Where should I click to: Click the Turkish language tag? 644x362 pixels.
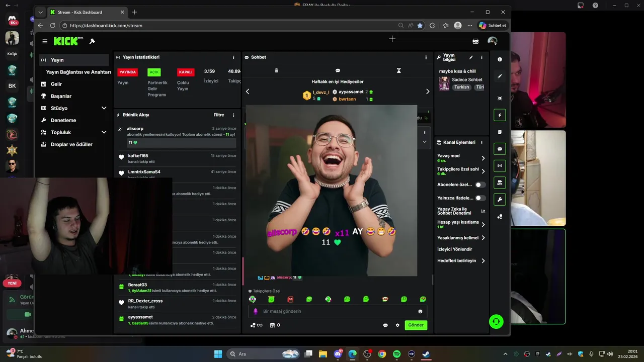tap(461, 87)
